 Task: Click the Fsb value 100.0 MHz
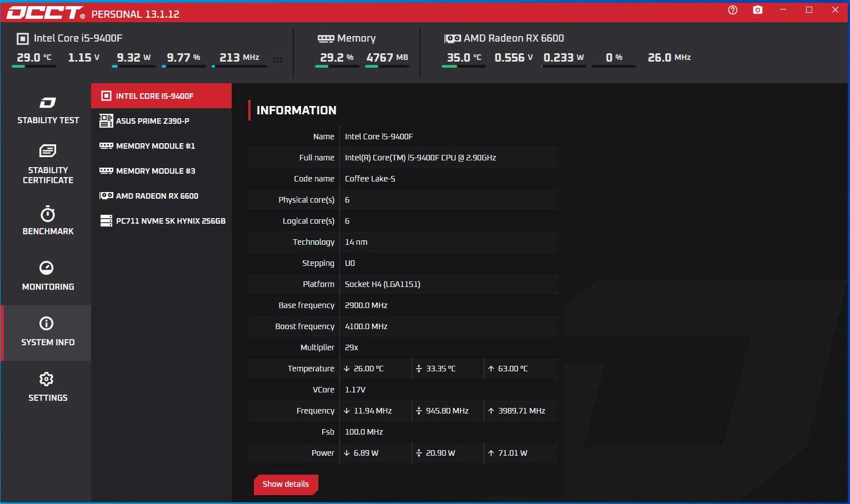[364, 432]
